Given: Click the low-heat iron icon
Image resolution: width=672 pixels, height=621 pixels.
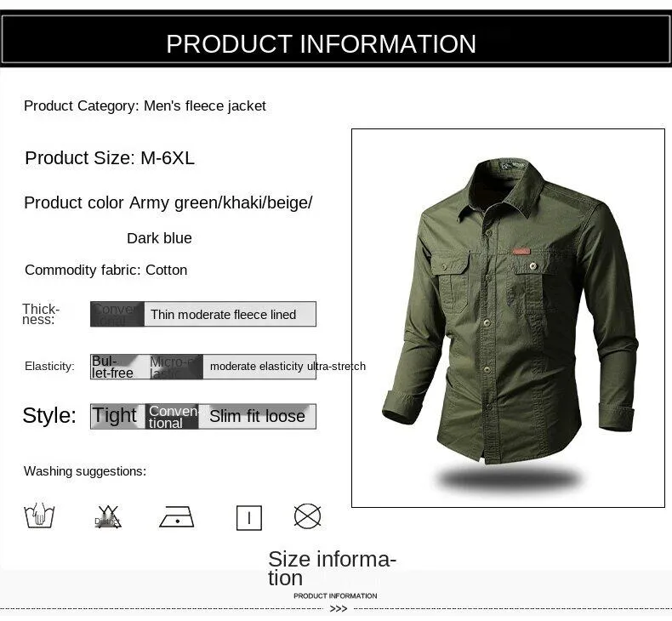Looking at the screenshot, I should click(x=177, y=516).
